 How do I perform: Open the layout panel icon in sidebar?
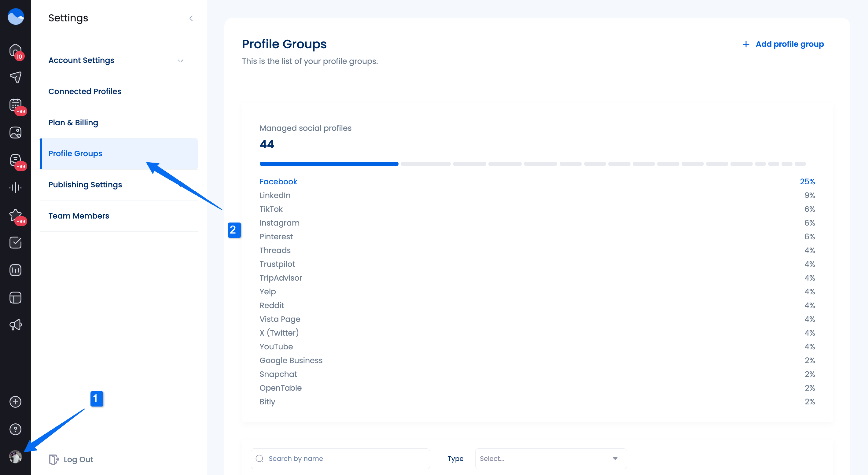click(x=16, y=298)
